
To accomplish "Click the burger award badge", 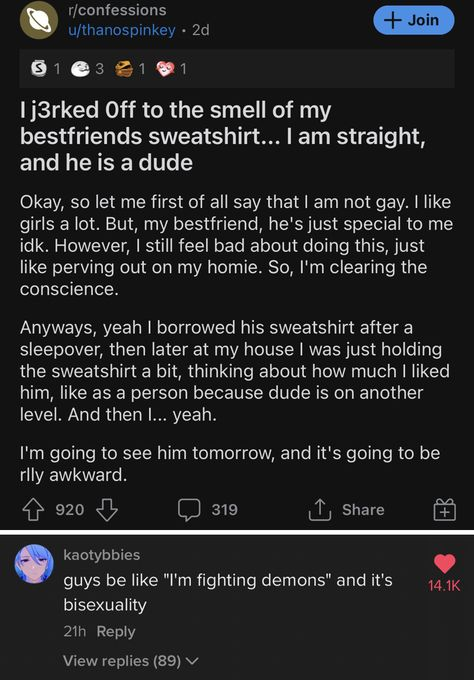I will pos(124,69).
